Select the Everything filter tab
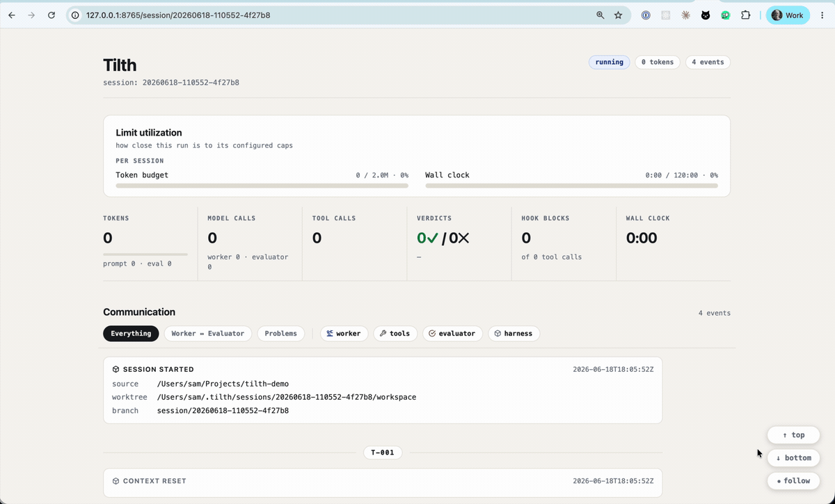Screen dimensions: 835x504 (131, 334)
